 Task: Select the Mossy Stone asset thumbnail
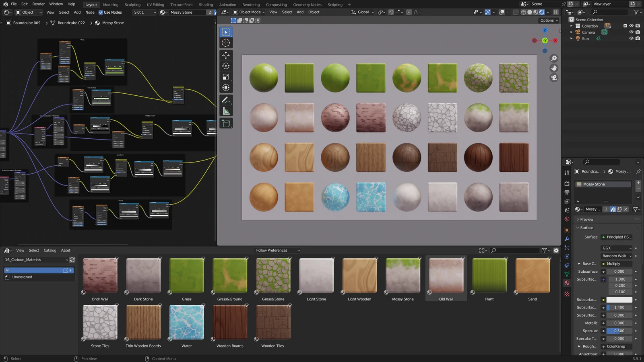pyautogui.click(x=402, y=276)
